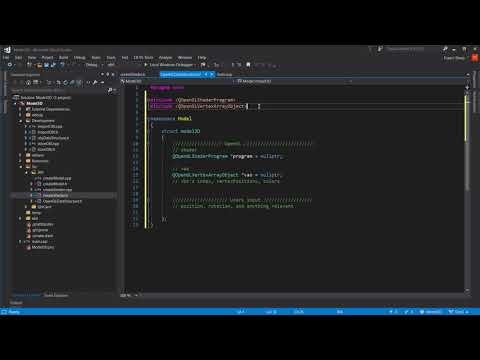Click the Ready status bar text

[14, 312]
